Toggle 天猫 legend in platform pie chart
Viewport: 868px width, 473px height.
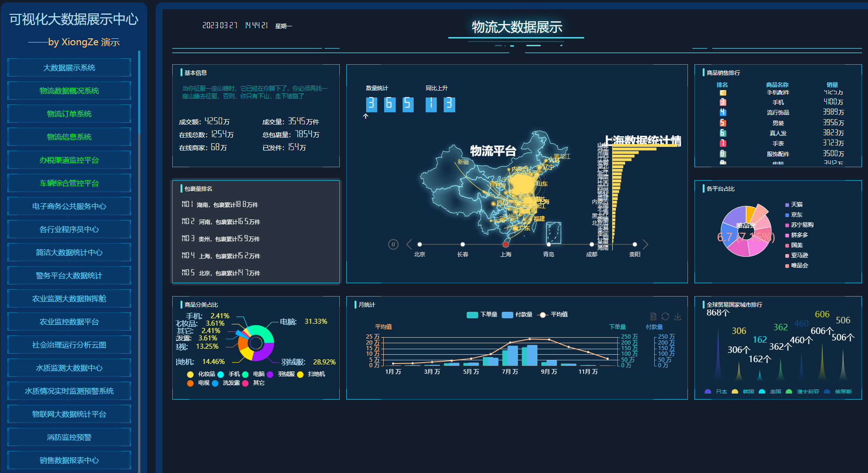(794, 205)
